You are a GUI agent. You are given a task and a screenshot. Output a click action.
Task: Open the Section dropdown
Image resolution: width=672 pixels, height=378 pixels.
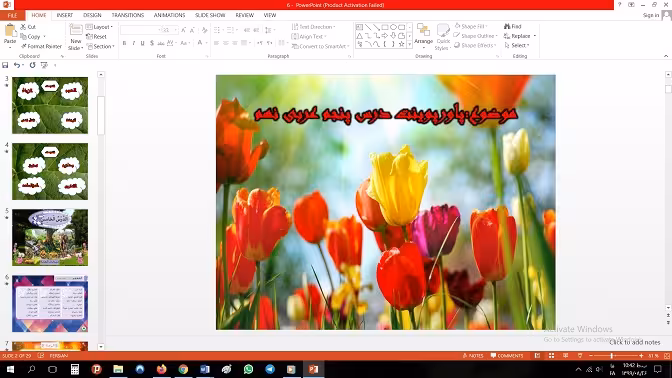(x=101, y=46)
